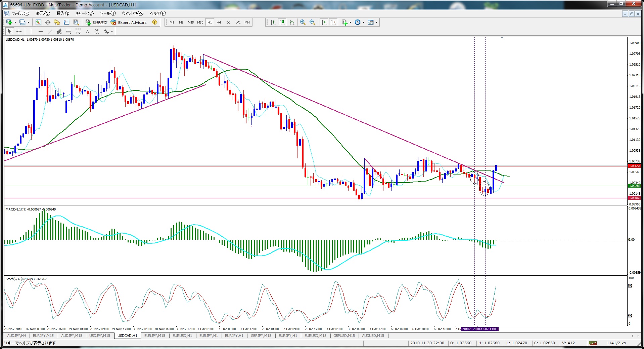Select the Text 'A' drawing tool
This screenshot has height=349, width=644.
click(88, 32)
